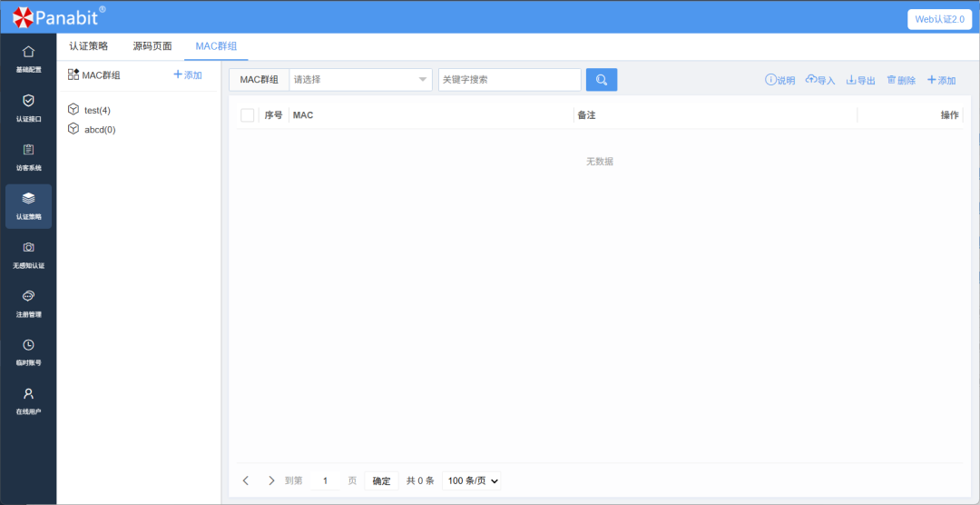
Task: Click the 无数据 empty table message
Action: point(600,162)
